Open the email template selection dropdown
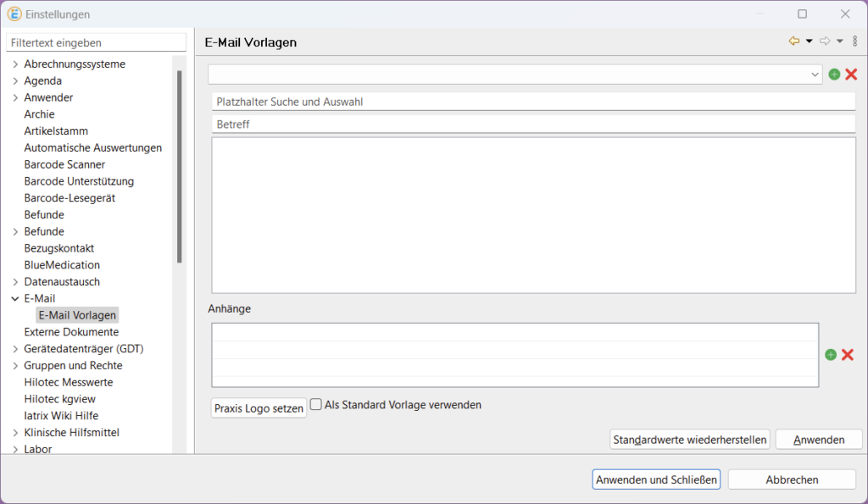Viewport: 868px width, 504px height. 815,75
